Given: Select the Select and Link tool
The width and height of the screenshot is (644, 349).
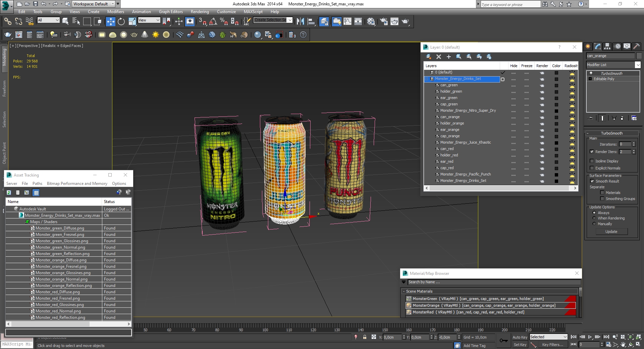Looking at the screenshot, I should pyautogui.click(x=7, y=21).
